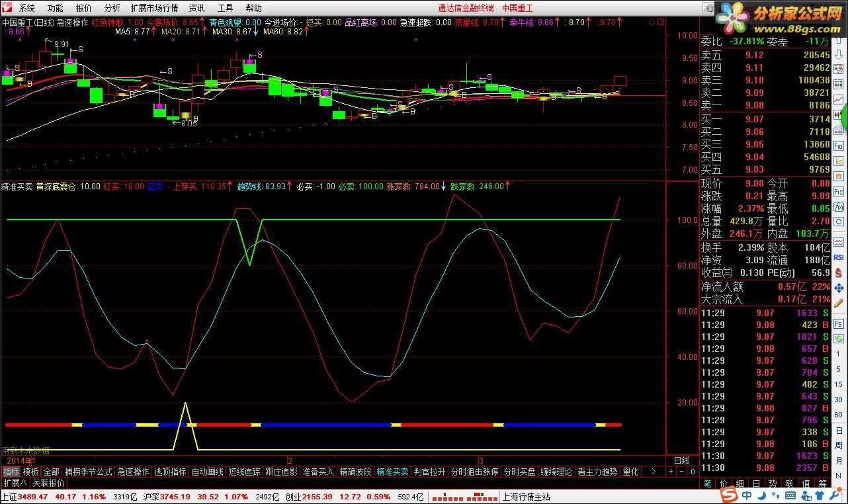Open the 帮助 menu
The width and height of the screenshot is (848, 504).
tap(253, 8)
